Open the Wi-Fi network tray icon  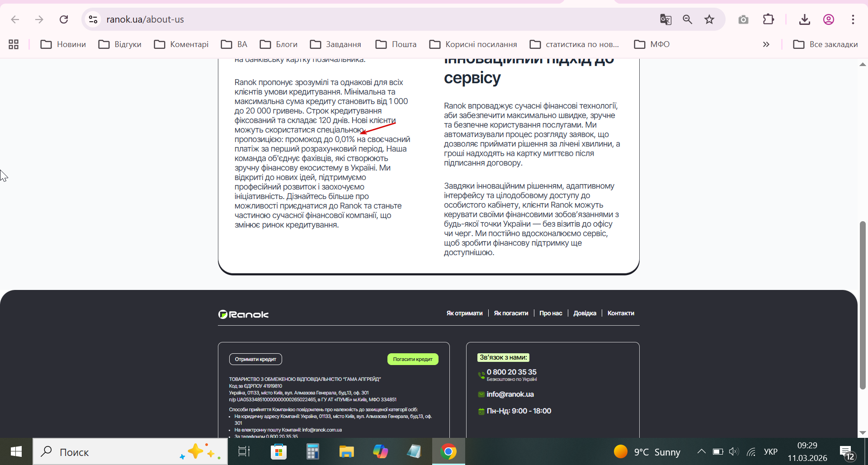[x=751, y=451]
